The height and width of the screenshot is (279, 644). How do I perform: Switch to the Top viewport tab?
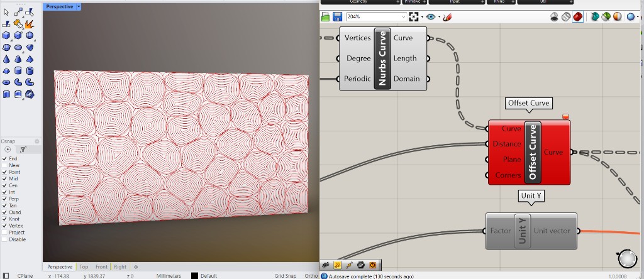[x=84, y=266]
